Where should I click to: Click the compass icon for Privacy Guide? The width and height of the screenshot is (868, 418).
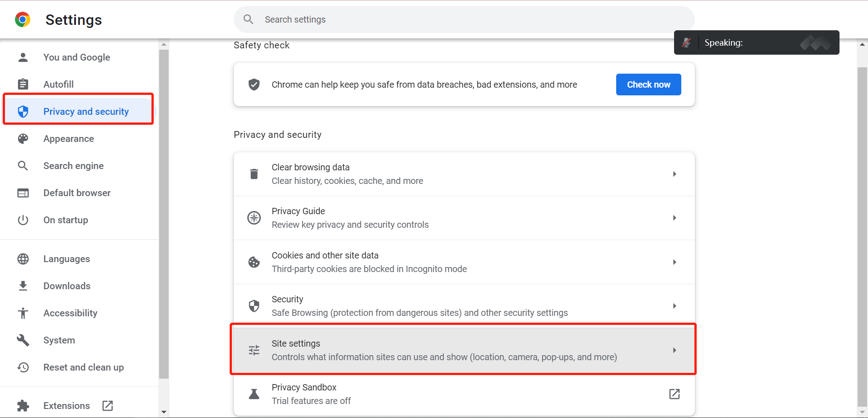[254, 218]
